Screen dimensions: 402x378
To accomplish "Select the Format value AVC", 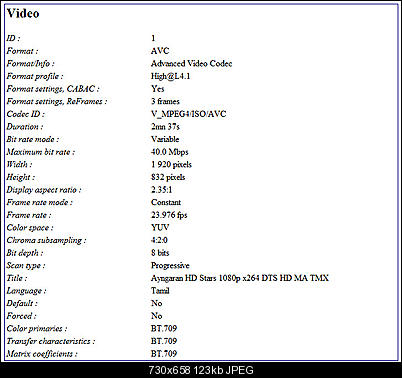I will pos(160,51).
